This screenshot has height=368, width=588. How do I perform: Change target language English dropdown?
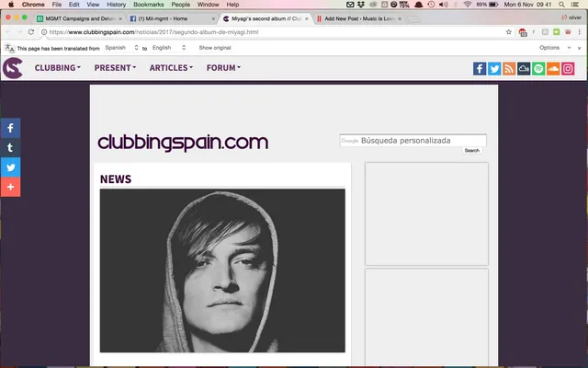click(169, 48)
